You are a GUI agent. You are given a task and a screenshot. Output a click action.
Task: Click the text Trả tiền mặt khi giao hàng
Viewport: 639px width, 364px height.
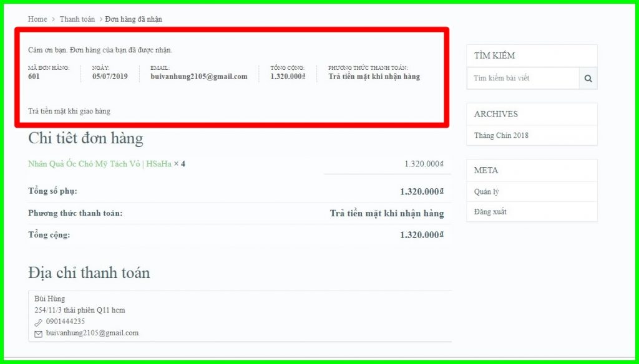[x=69, y=111]
